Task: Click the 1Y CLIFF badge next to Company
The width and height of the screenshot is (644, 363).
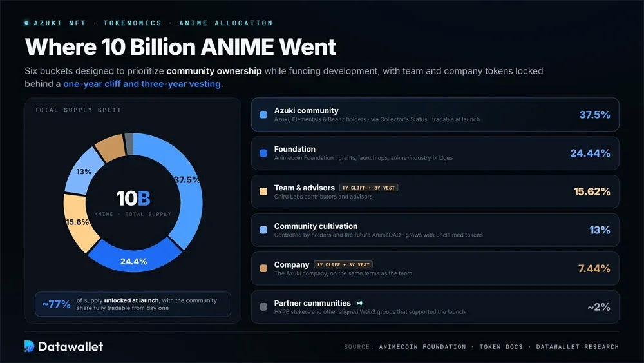Action: coord(343,265)
